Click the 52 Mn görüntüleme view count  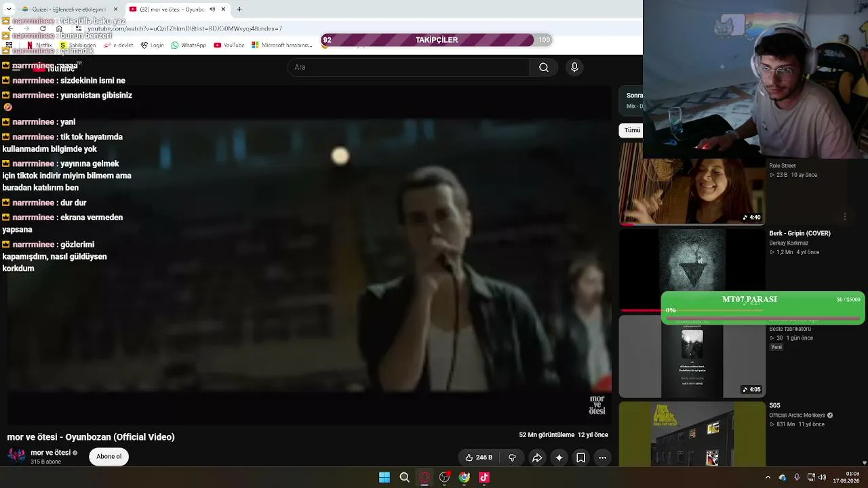click(x=547, y=435)
